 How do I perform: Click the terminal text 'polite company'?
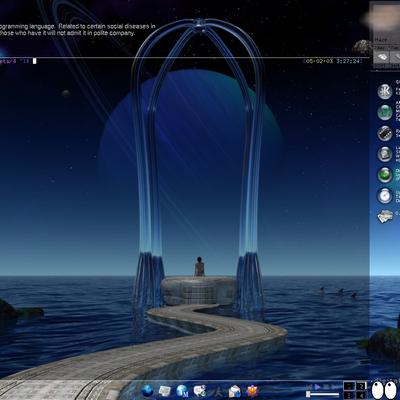[x=114, y=33]
